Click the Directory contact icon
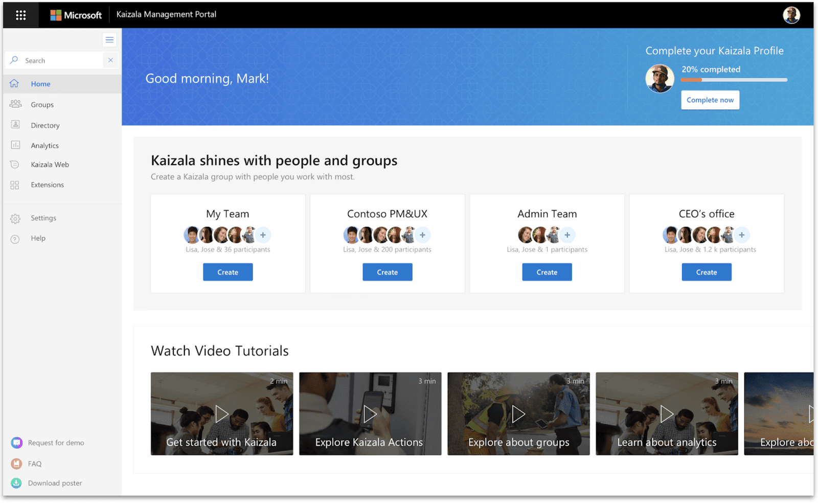The width and height of the screenshot is (818, 504). 15,124
